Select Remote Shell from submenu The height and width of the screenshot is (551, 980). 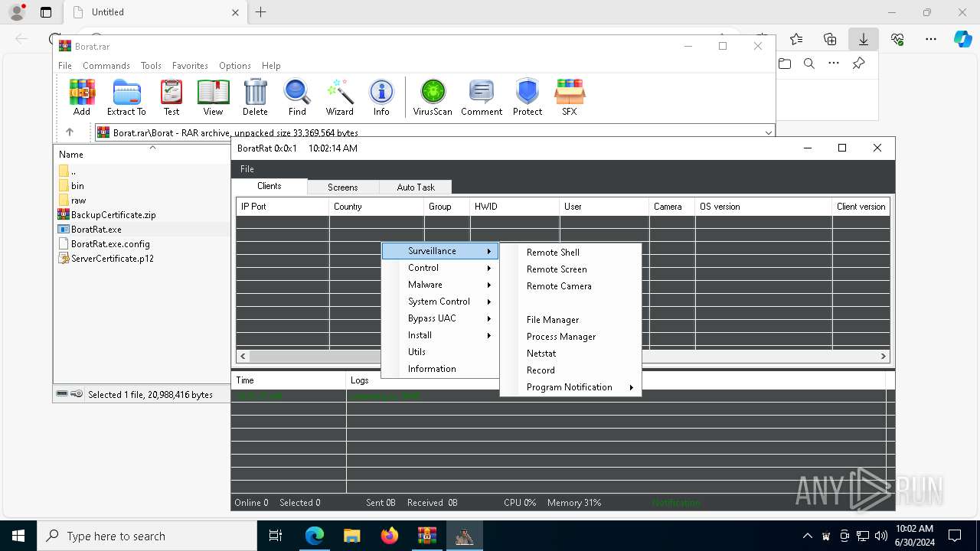click(570, 253)
